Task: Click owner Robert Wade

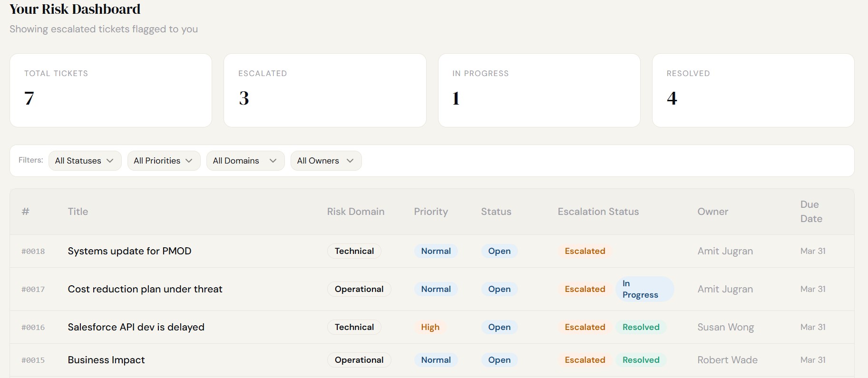Action: 728,360
